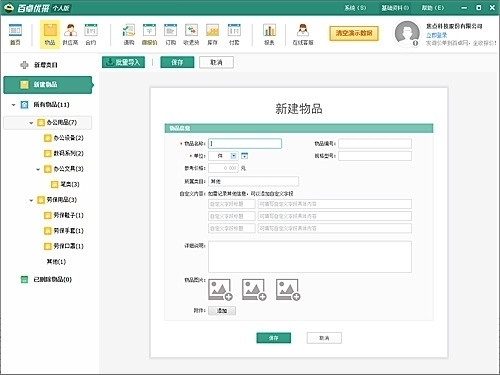Image resolution: width=500 pixels, height=375 pixels.
Task: Open the 供应商 supplier icon
Action: 70,34
